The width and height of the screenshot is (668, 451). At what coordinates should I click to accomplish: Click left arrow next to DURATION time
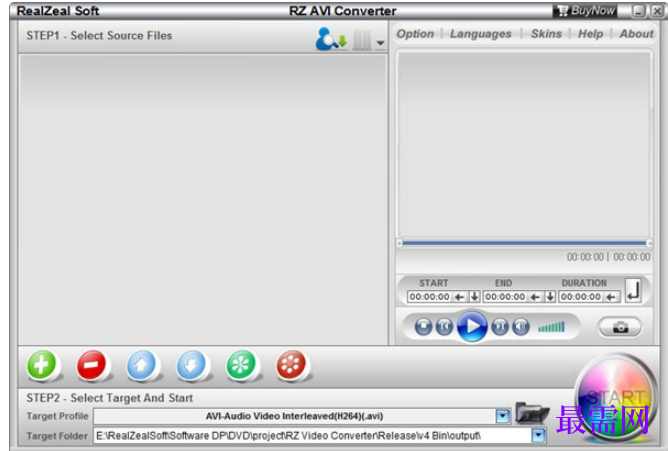[611, 297]
